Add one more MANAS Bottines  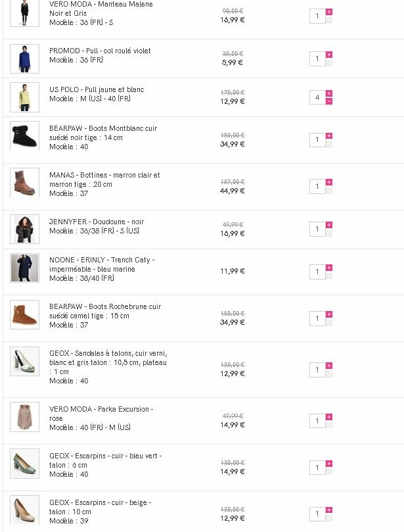coord(329,183)
